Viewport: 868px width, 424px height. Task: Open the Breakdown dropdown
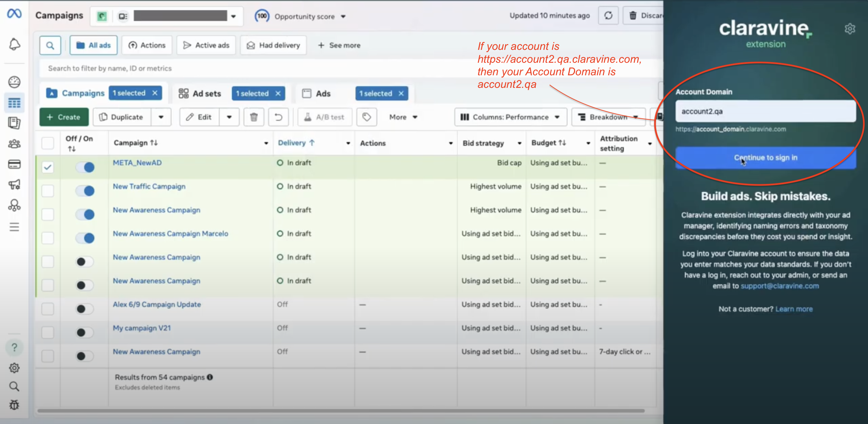coord(608,117)
